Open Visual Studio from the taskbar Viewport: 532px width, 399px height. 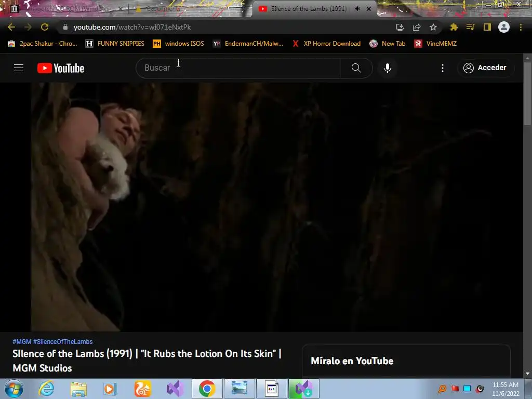click(x=175, y=389)
